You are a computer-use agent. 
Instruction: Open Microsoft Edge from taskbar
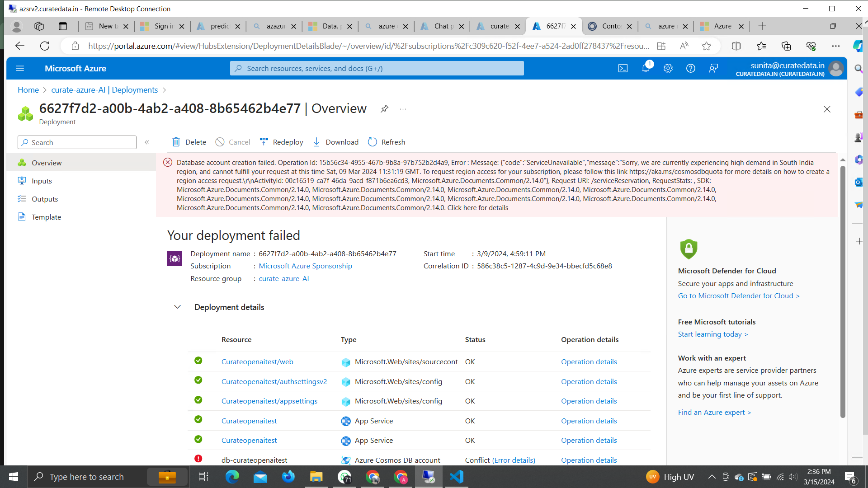click(x=232, y=477)
